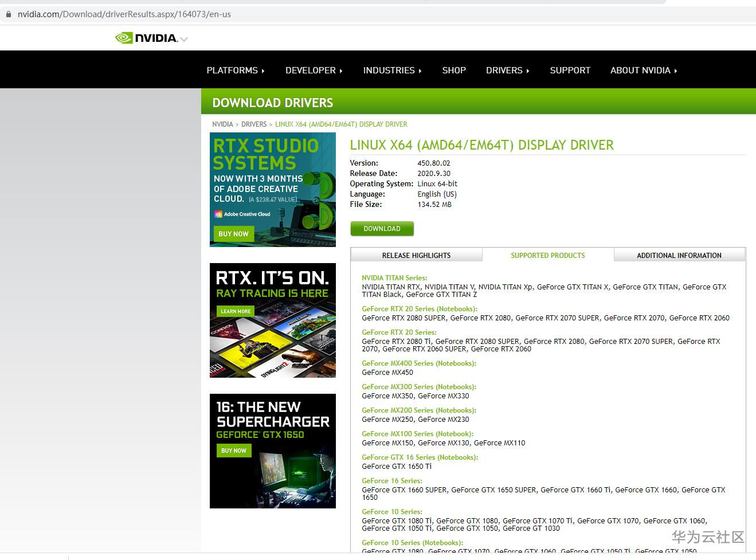The height and width of the screenshot is (560, 756).
Task: Click Buy Now on RTX Studio ad
Action: pyautogui.click(x=233, y=234)
